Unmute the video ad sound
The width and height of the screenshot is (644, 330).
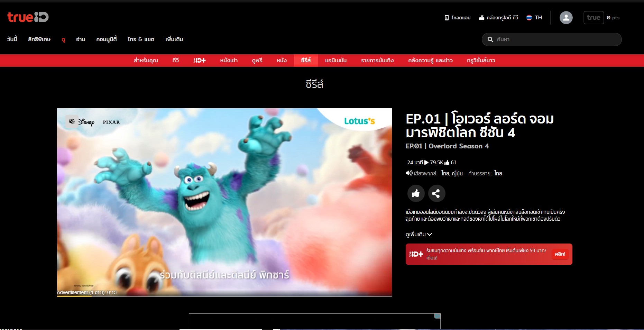click(72, 121)
